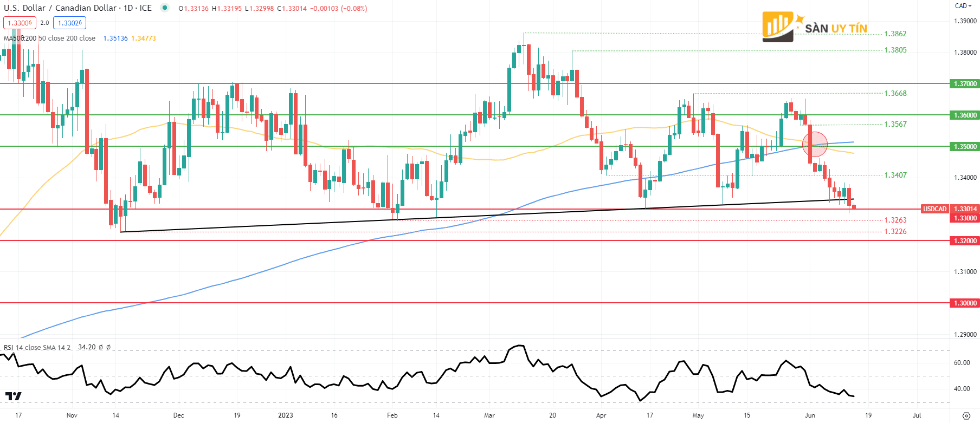This screenshot has height=423, width=980.
Task: Click the Mar label on time axis
Action: click(489, 415)
